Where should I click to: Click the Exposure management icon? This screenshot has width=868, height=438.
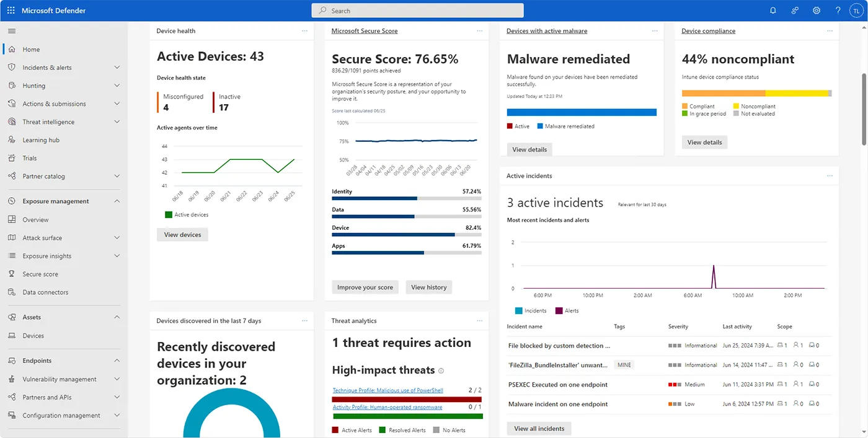(12, 201)
